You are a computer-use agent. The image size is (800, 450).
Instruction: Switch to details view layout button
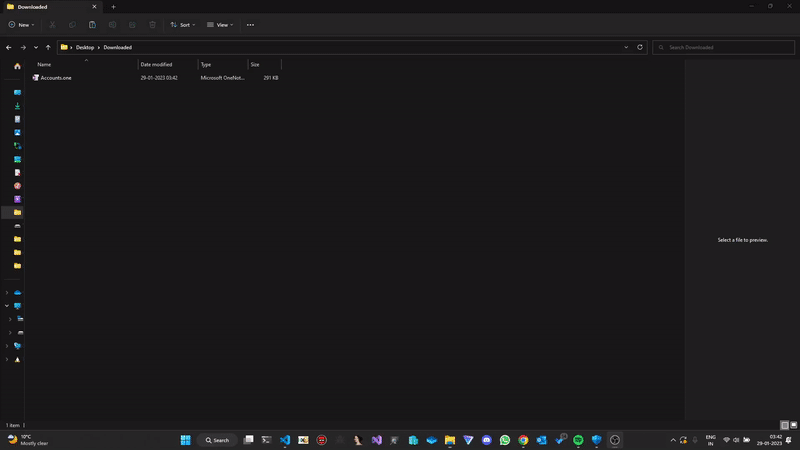coord(785,425)
